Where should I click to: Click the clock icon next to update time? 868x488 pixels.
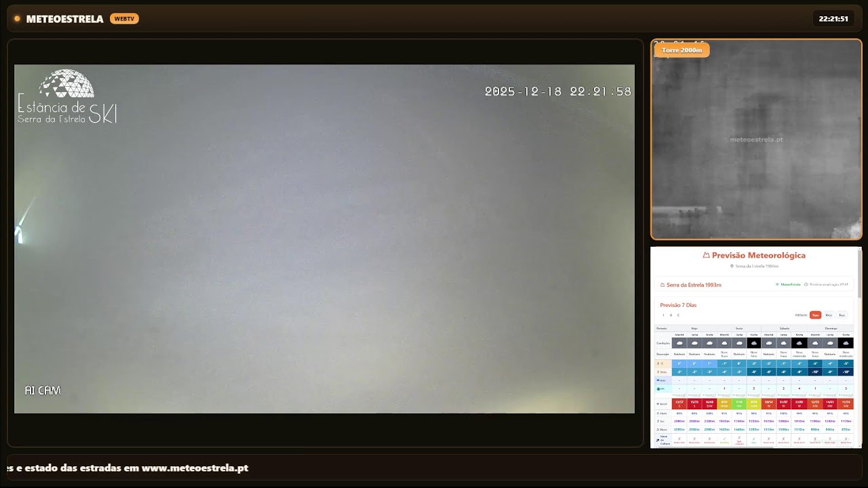(x=806, y=285)
